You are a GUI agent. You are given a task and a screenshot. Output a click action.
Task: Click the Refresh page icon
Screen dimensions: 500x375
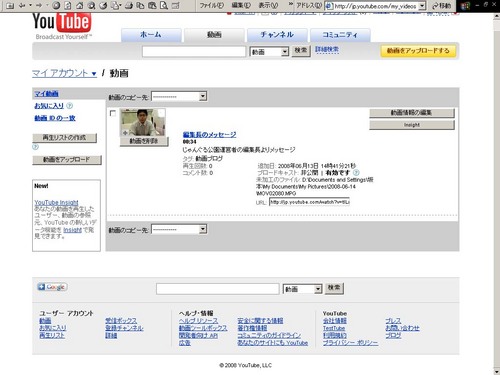pyautogui.click(x=68, y=5)
